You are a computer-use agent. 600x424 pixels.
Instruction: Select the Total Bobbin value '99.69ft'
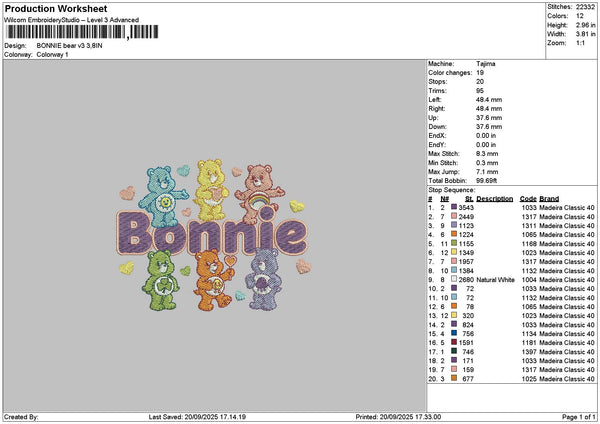point(486,181)
